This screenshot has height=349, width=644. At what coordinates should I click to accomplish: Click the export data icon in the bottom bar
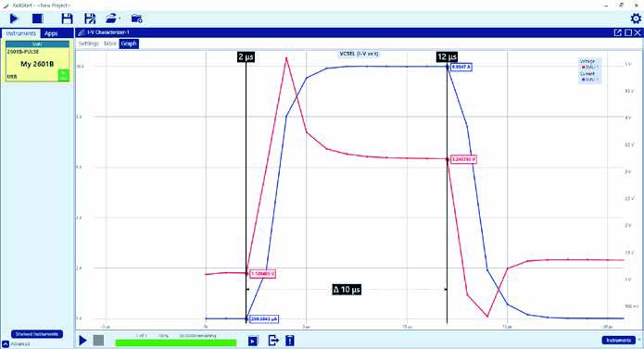click(x=273, y=341)
